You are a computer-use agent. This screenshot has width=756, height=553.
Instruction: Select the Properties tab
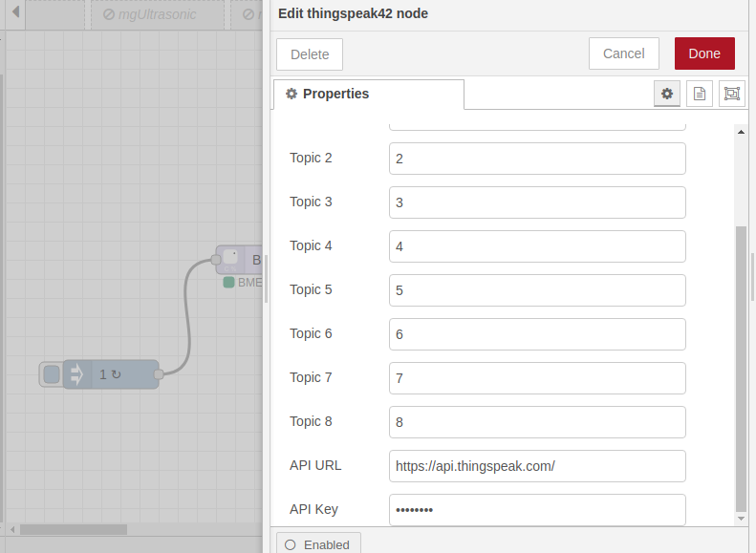368,94
